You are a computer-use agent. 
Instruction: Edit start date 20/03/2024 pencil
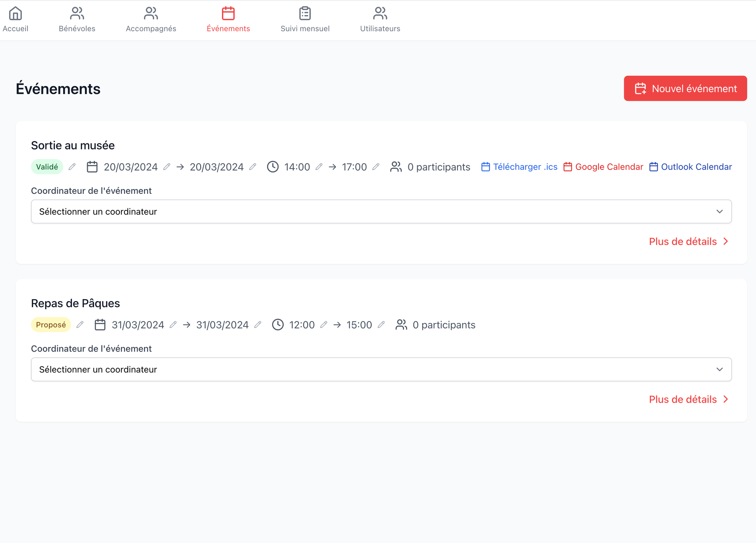tap(167, 167)
